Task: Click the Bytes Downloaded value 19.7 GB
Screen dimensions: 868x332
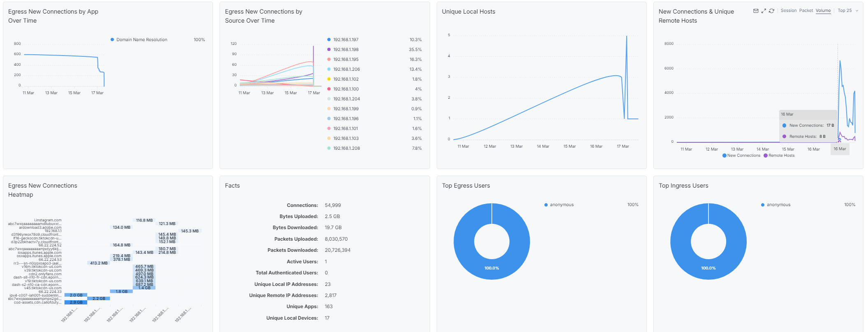Action: [333, 228]
